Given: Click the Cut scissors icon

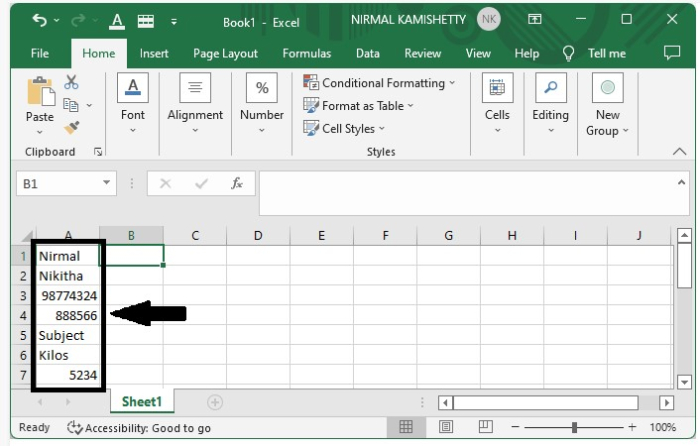Looking at the screenshot, I should pyautogui.click(x=71, y=82).
